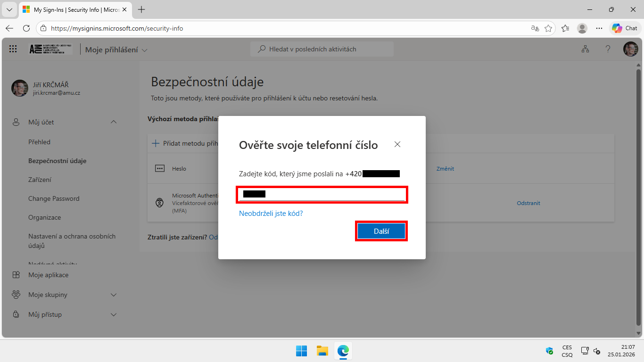Click the verification code input field

coord(322,195)
